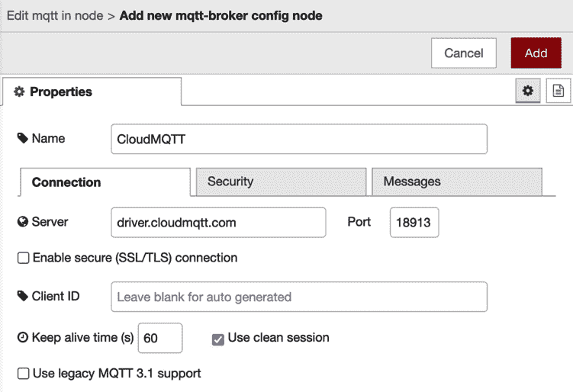Go back via Edit mqtt in node breadcrumb
Viewport: 573px width, 392px height.
pyautogui.click(x=55, y=16)
